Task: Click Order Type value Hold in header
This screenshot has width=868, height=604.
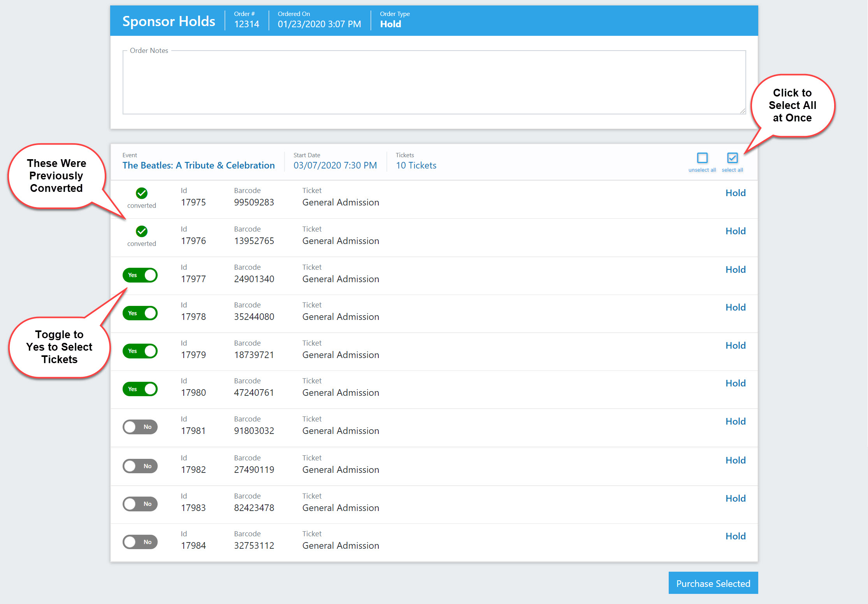Action: click(x=390, y=24)
